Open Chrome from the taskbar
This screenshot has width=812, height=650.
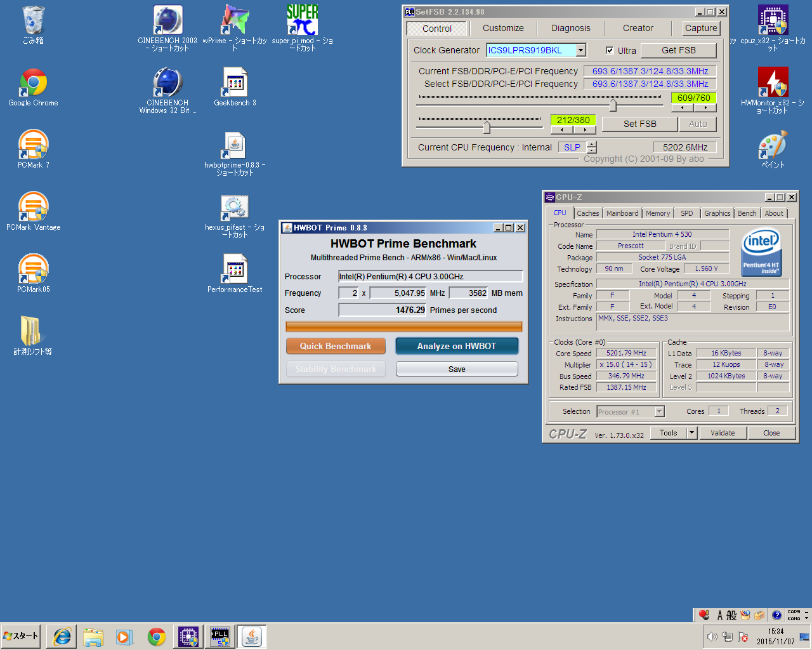click(x=157, y=636)
